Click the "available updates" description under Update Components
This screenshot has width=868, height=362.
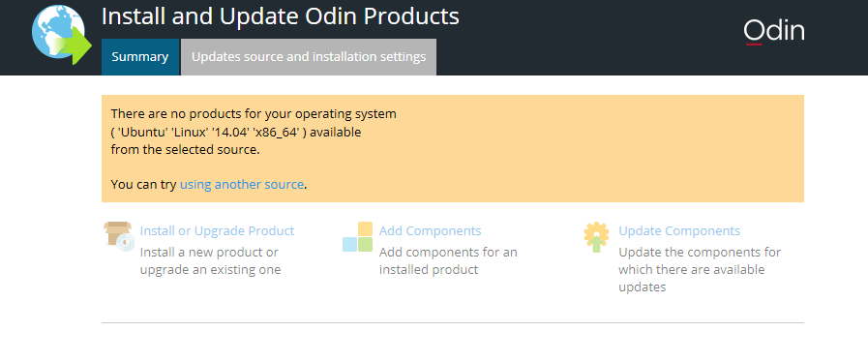[x=700, y=270]
